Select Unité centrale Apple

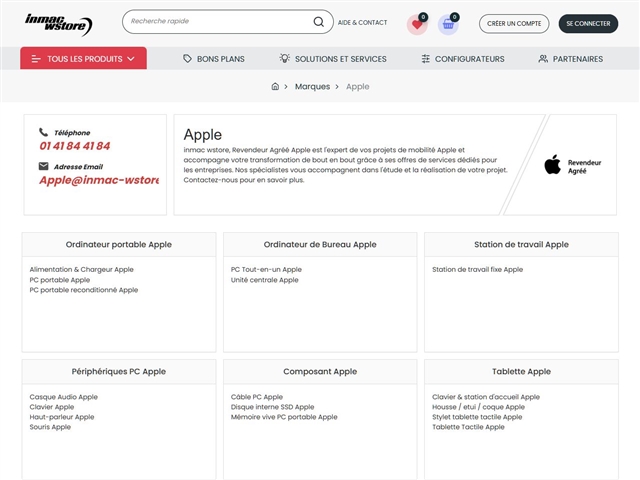[x=264, y=280]
